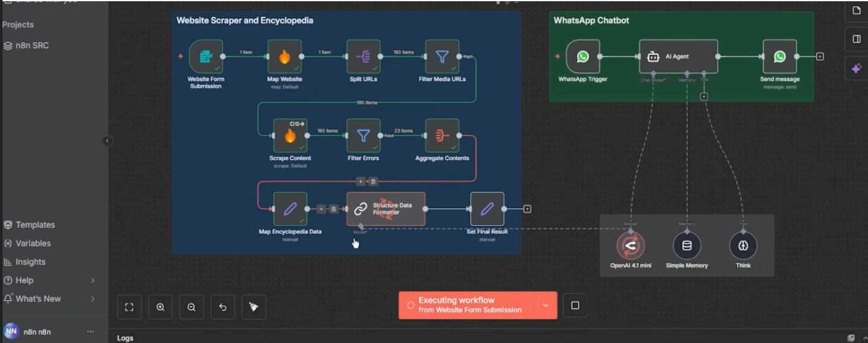Viewport: 868px width, 343px height.
Task: Open the AI Agent node
Action: [x=678, y=56]
